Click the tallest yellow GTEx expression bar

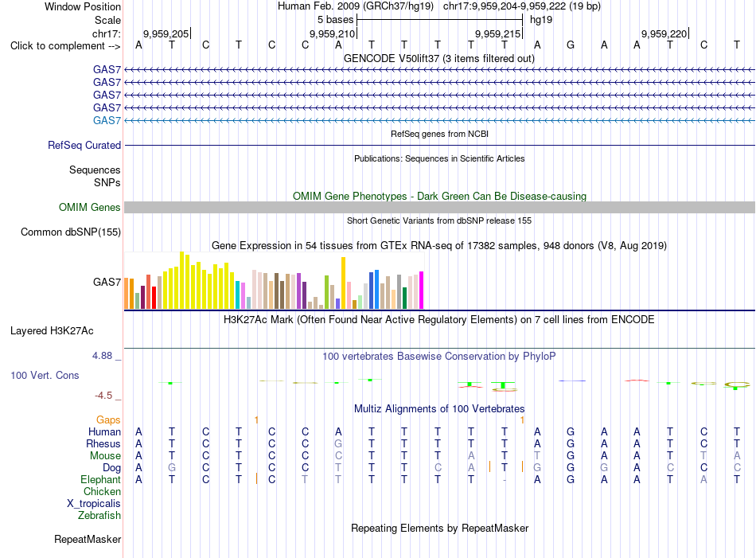pyautogui.click(x=181, y=280)
